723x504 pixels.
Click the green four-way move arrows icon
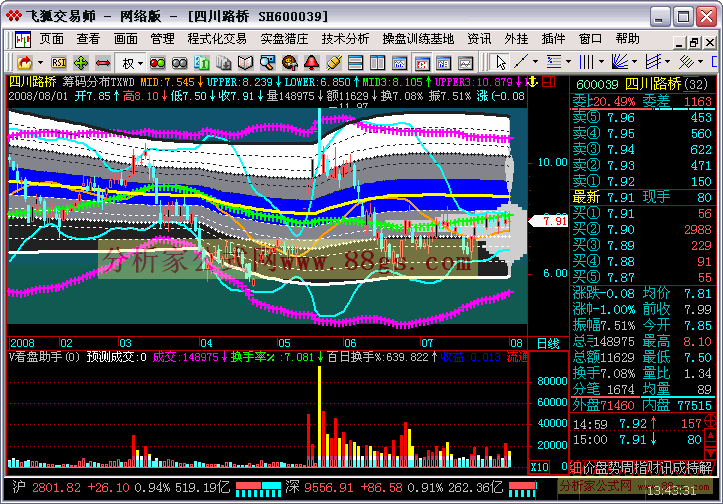click(x=81, y=62)
